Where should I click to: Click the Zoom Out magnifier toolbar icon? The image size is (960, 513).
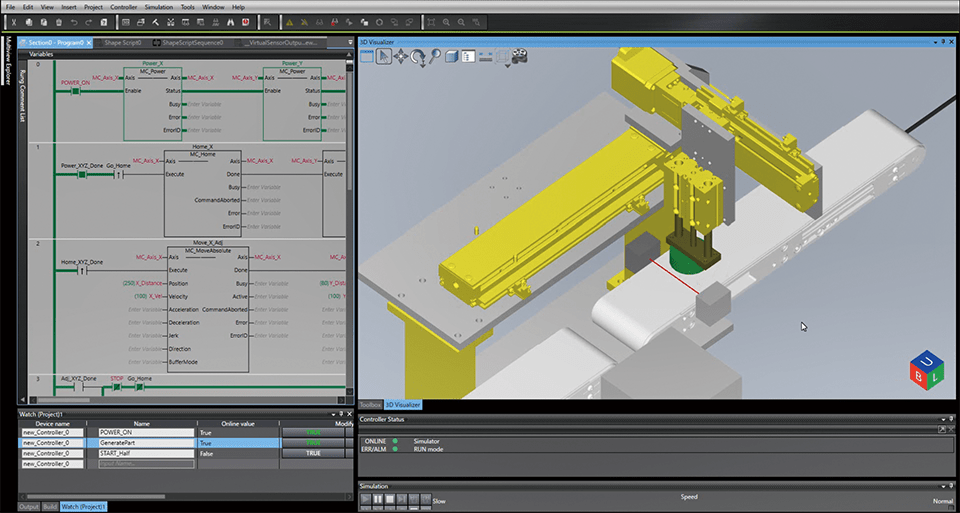click(461, 22)
